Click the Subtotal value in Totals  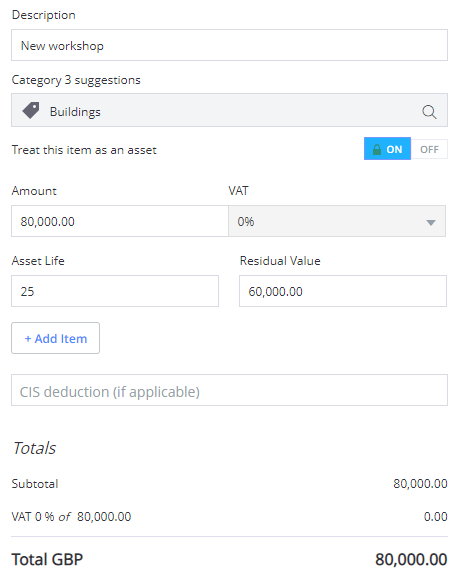pos(420,483)
